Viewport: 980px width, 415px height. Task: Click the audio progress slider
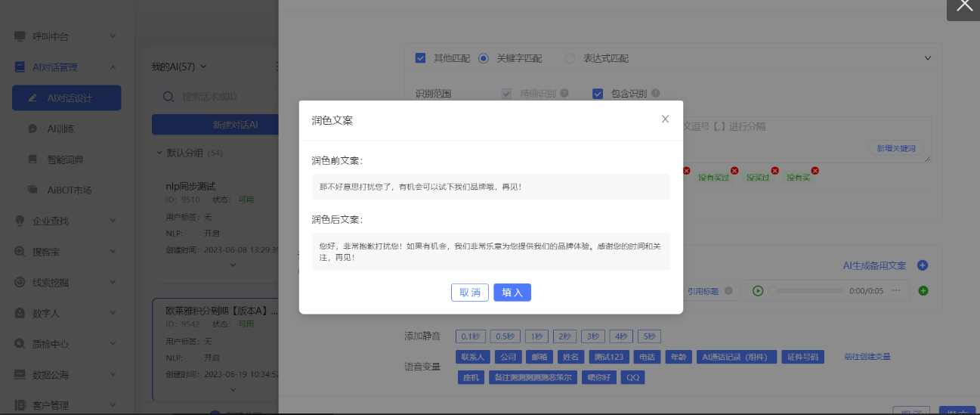click(x=806, y=291)
